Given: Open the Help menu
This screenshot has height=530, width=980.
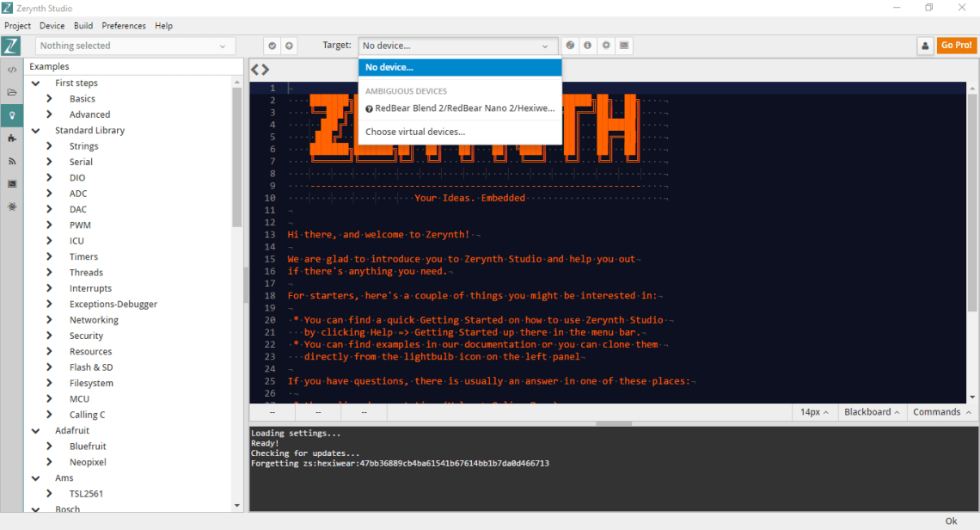Looking at the screenshot, I should [x=163, y=26].
